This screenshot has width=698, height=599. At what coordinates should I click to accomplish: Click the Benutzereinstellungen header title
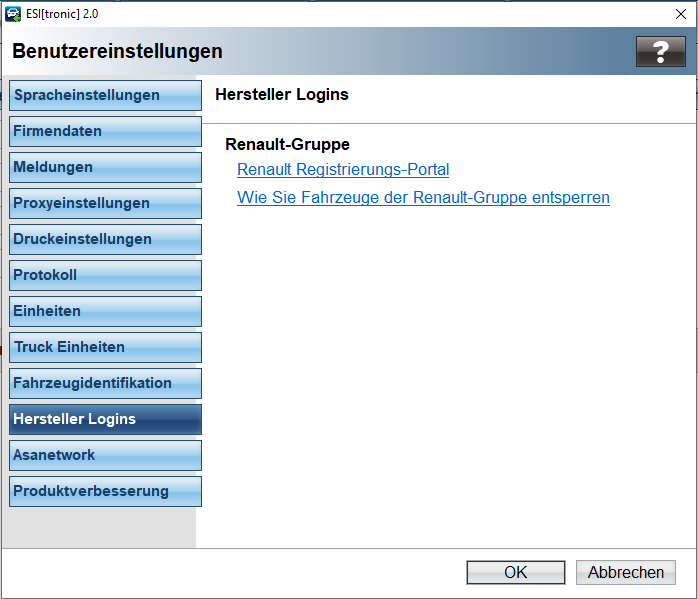point(118,52)
